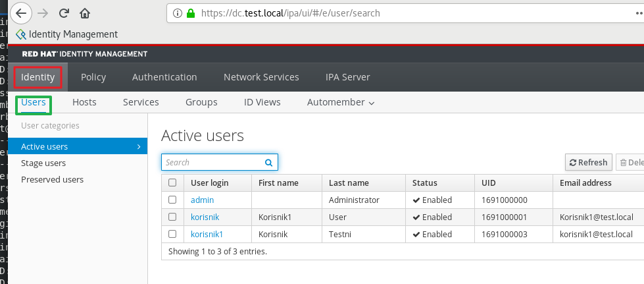
Task: Click the green padlock security icon
Action: (190, 13)
